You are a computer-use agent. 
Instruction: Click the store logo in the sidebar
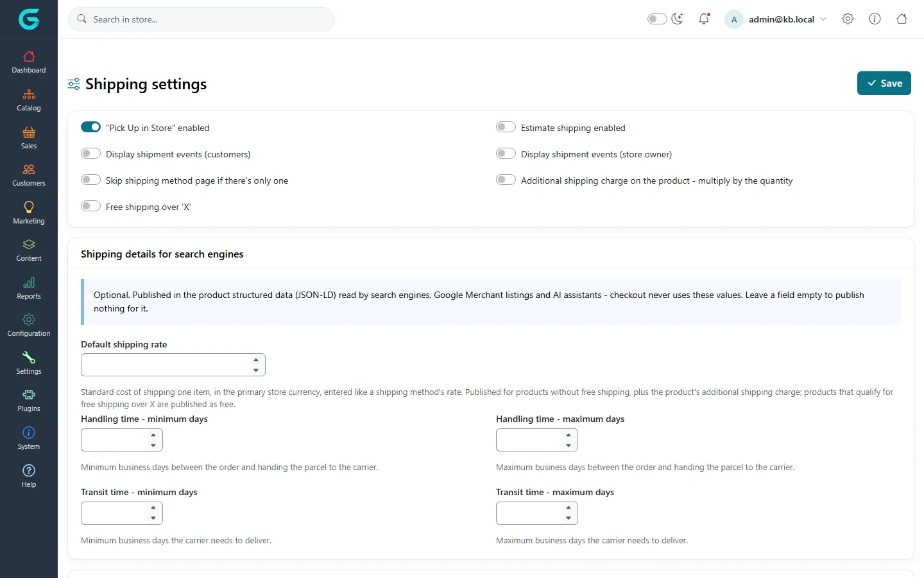coord(29,19)
